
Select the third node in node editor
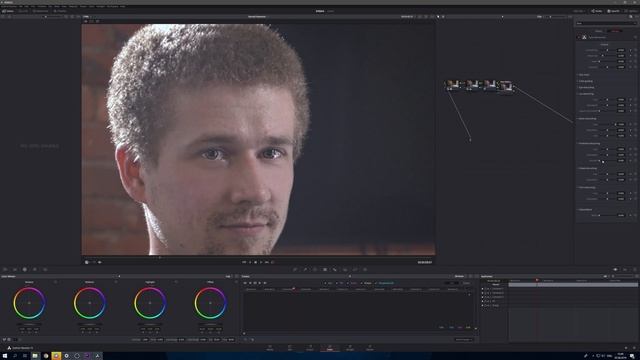pos(489,84)
